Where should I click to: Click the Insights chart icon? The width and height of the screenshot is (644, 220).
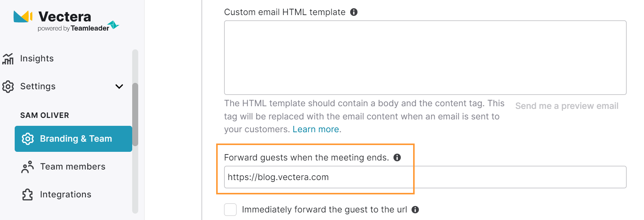(x=8, y=59)
